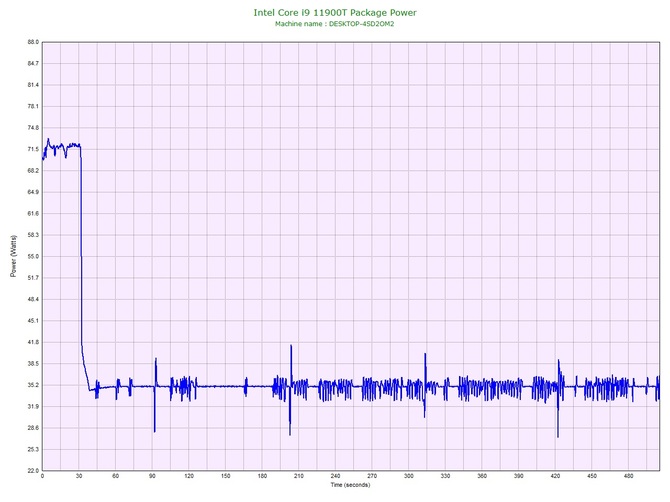
Task: Click the 68.2 y-axis value
Action: pyautogui.click(x=33, y=170)
